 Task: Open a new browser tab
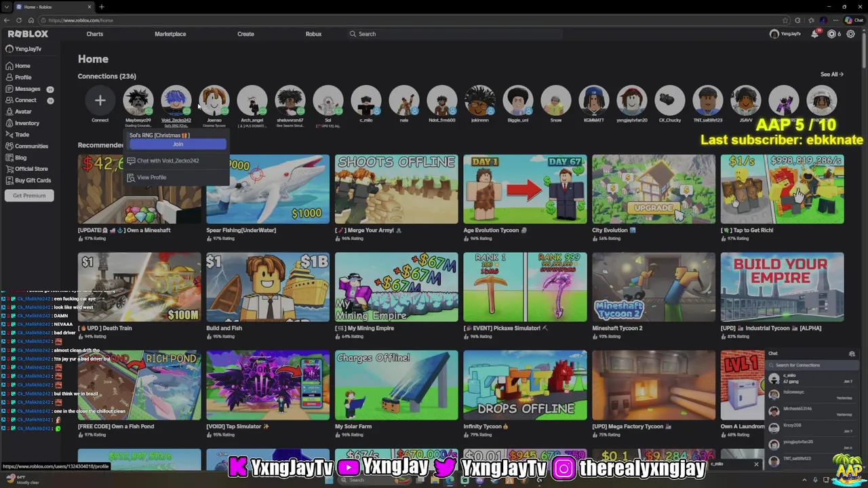102,7
